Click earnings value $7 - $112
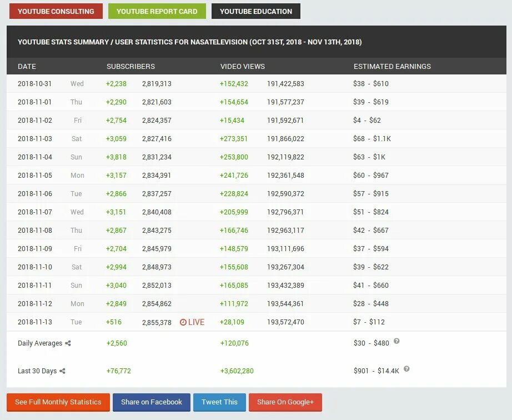 (369, 322)
